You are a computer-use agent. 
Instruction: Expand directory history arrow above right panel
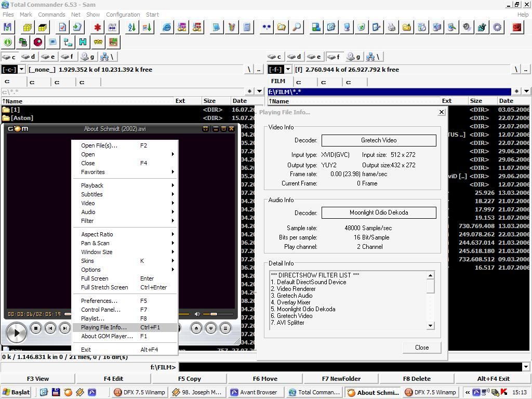click(526, 91)
